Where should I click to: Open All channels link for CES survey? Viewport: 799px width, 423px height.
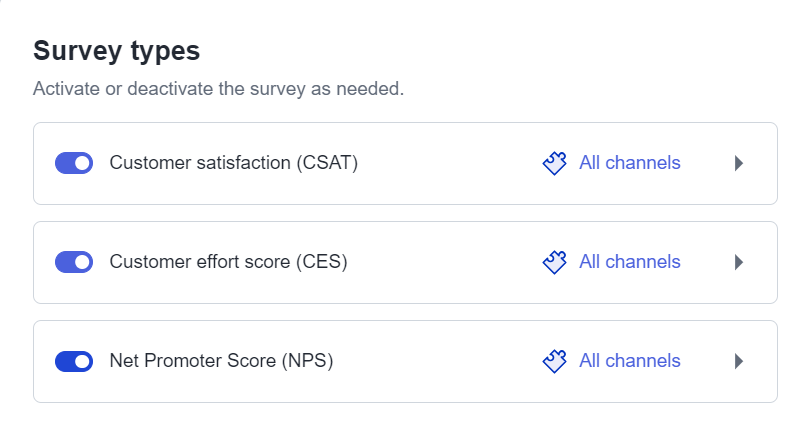click(x=630, y=262)
